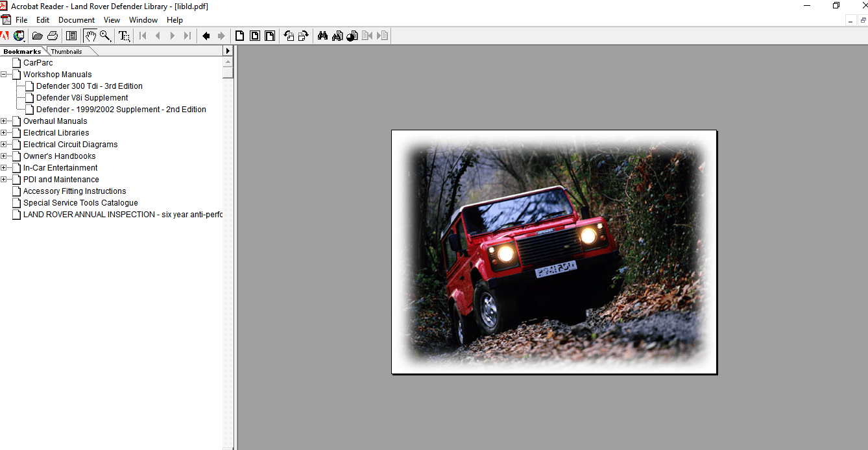Go to the Next Page

[x=173, y=36]
